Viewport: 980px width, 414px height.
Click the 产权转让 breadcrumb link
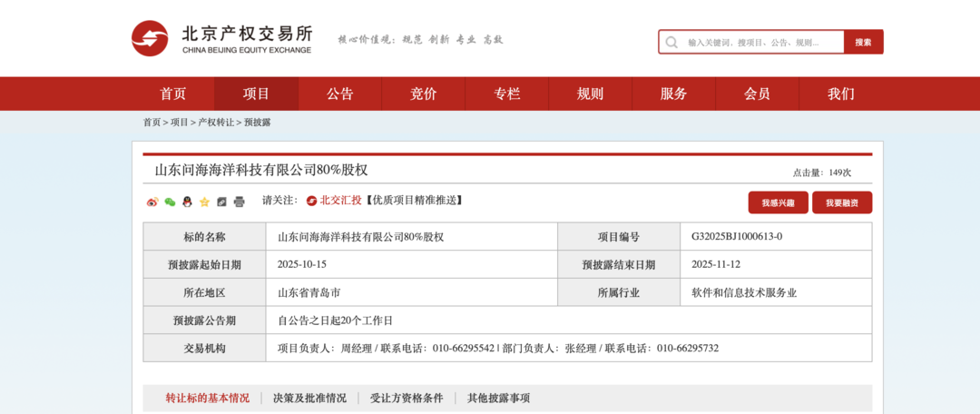tap(216, 123)
